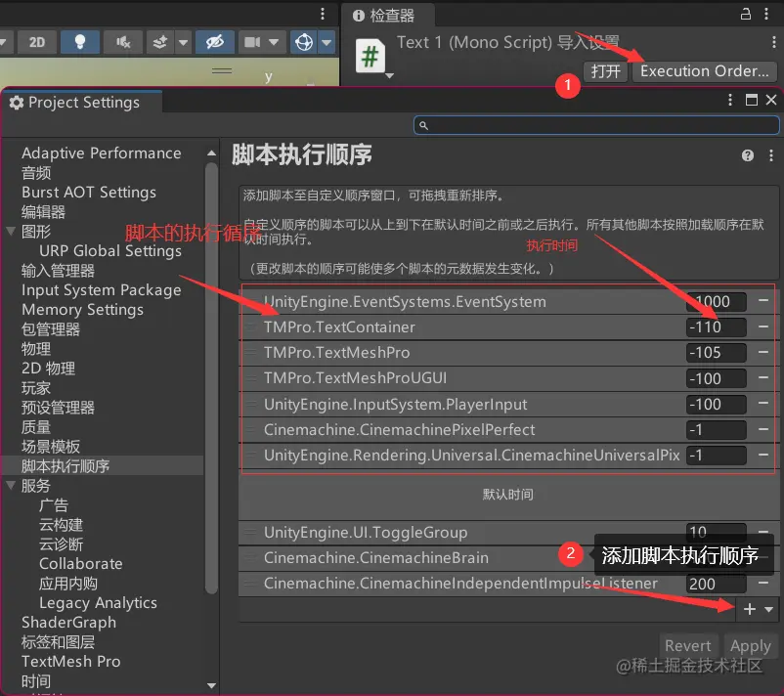The height and width of the screenshot is (696, 784).
Task: Select 编辑器 settings category
Action: [43, 212]
